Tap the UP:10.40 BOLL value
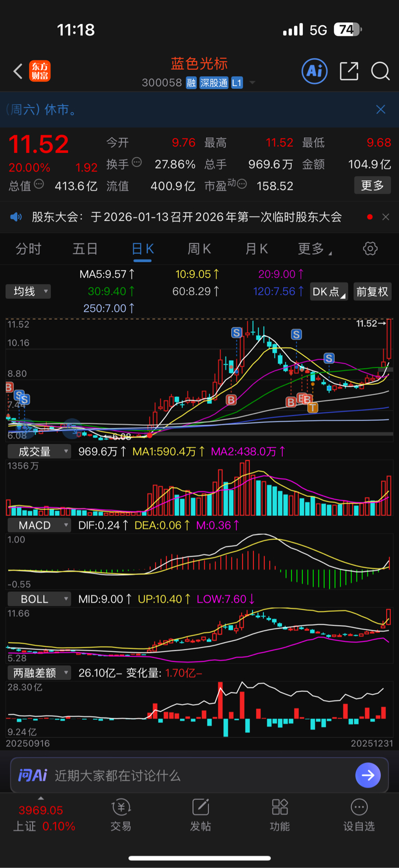Viewport: 399px width, 868px height. pos(164,599)
